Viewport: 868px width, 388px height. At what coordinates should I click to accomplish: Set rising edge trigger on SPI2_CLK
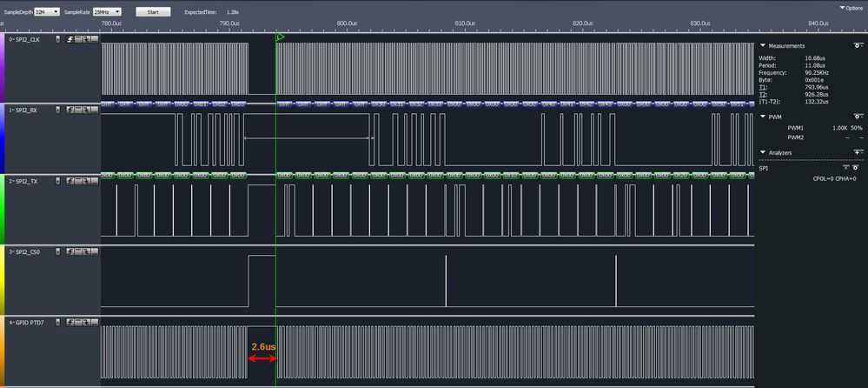tap(70, 39)
